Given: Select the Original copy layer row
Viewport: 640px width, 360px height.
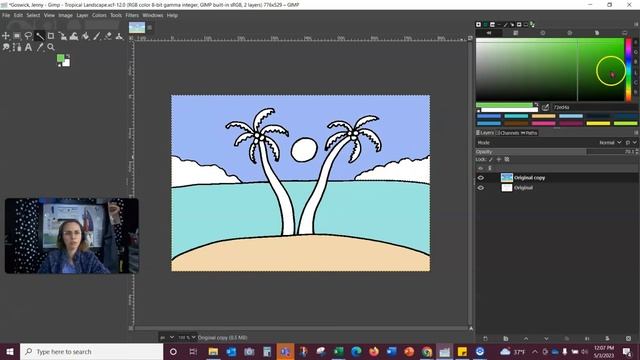Looking at the screenshot, I should coord(557,178).
